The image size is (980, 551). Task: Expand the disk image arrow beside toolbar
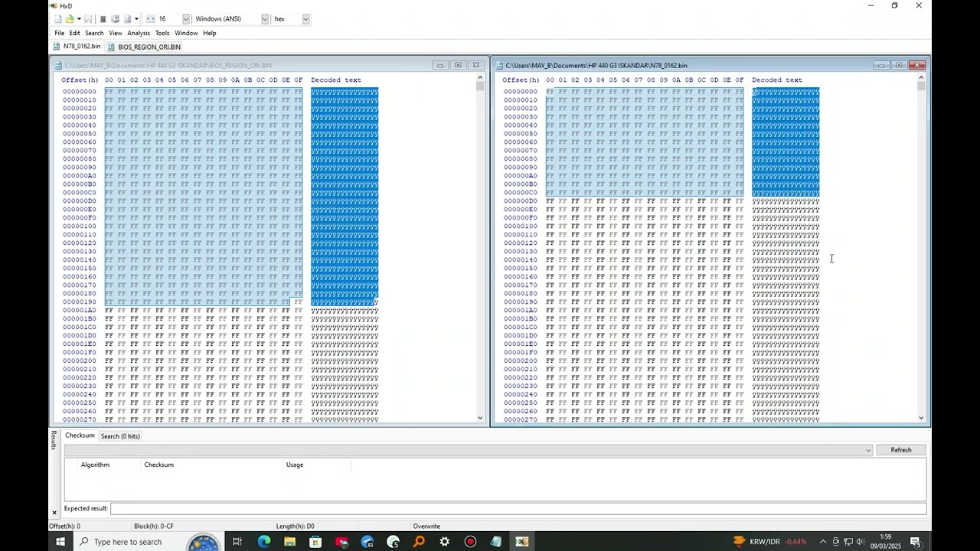click(136, 19)
